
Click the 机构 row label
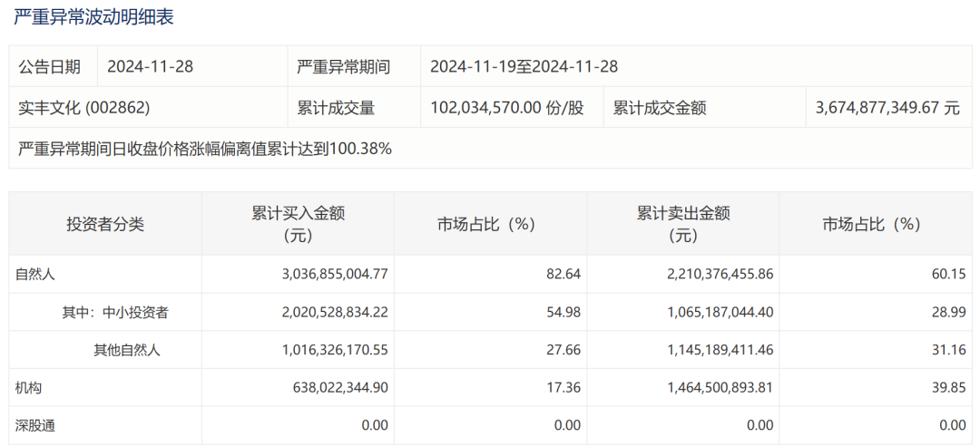pos(28,387)
